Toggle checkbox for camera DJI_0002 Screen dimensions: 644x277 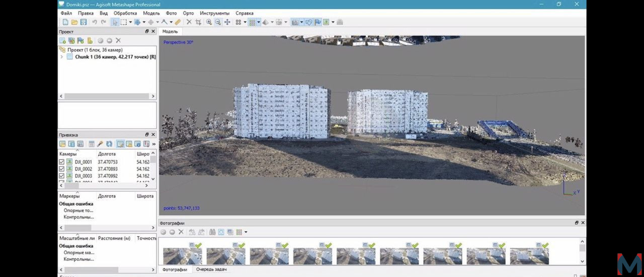(x=62, y=169)
